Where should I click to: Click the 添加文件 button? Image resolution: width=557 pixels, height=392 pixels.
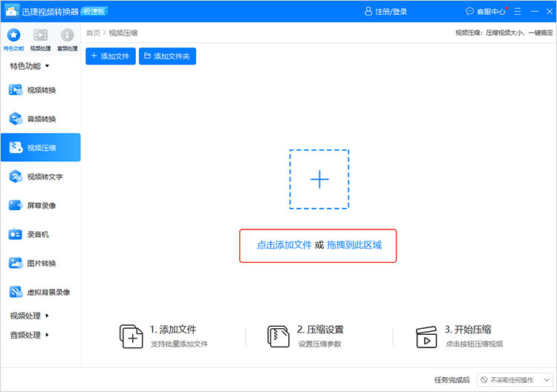tap(111, 56)
